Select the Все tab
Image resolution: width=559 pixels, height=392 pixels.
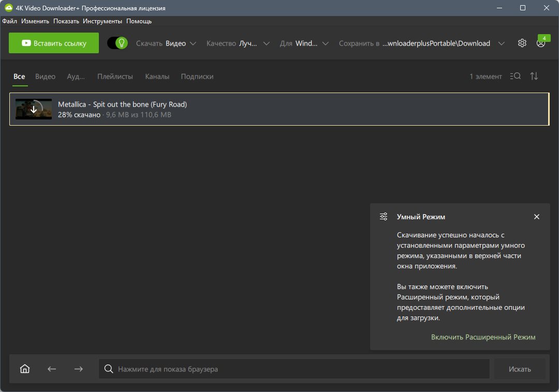click(19, 76)
